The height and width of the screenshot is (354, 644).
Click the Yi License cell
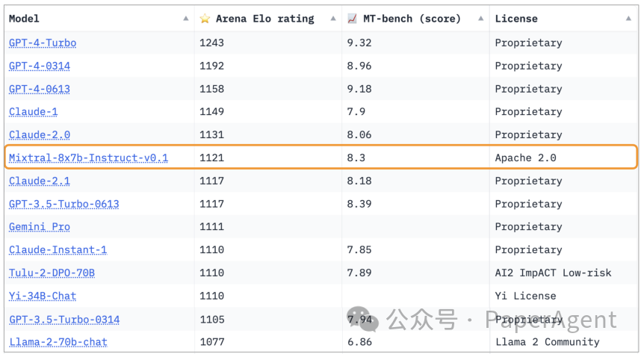[526, 296]
